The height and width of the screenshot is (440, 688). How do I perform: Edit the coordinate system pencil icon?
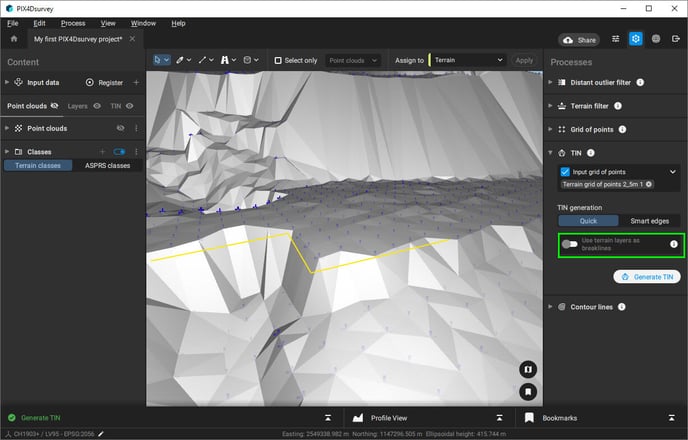click(101, 434)
